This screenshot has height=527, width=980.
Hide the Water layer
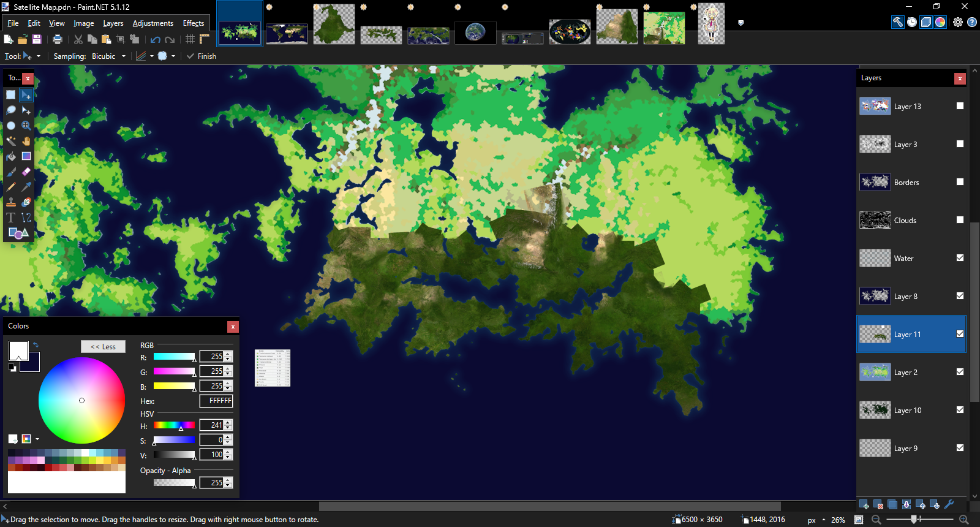pyautogui.click(x=960, y=258)
